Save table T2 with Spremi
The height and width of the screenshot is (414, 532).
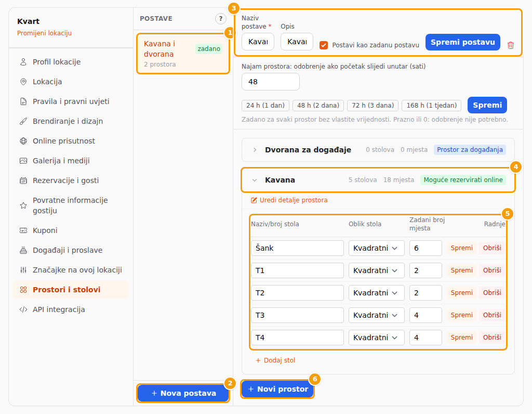click(461, 293)
